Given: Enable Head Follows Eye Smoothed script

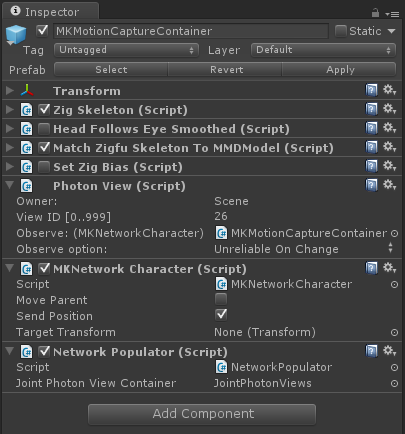Looking at the screenshot, I should [x=44, y=129].
